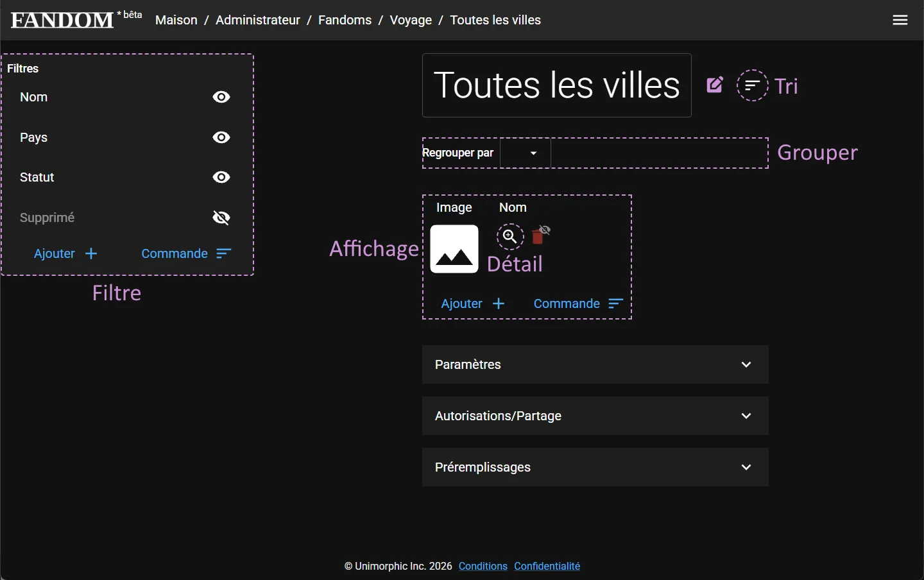
Task: Click the Statut filter label
Action: click(x=37, y=177)
